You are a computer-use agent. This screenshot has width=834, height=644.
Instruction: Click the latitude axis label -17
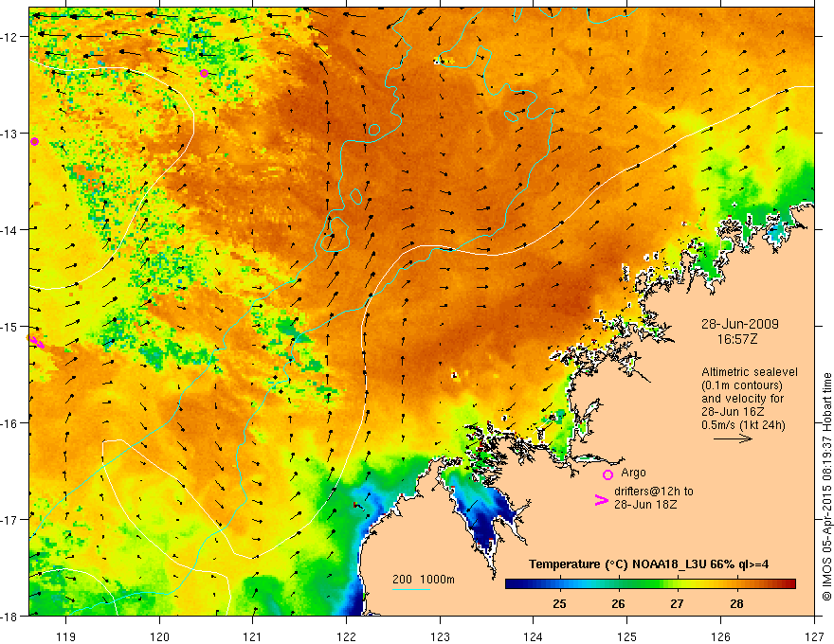9,520
